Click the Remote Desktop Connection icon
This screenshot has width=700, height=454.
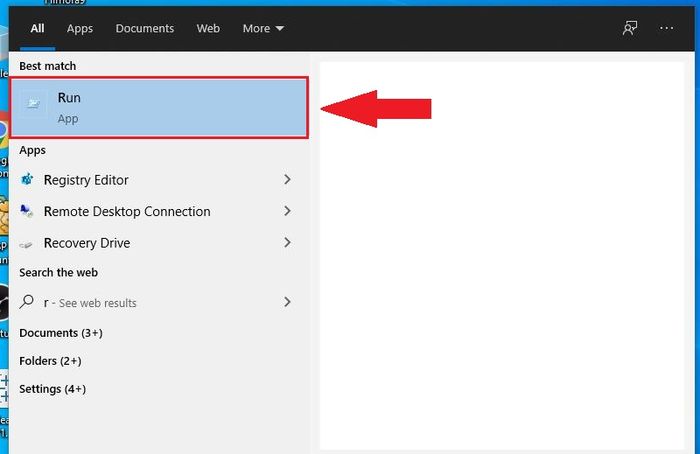click(x=27, y=211)
